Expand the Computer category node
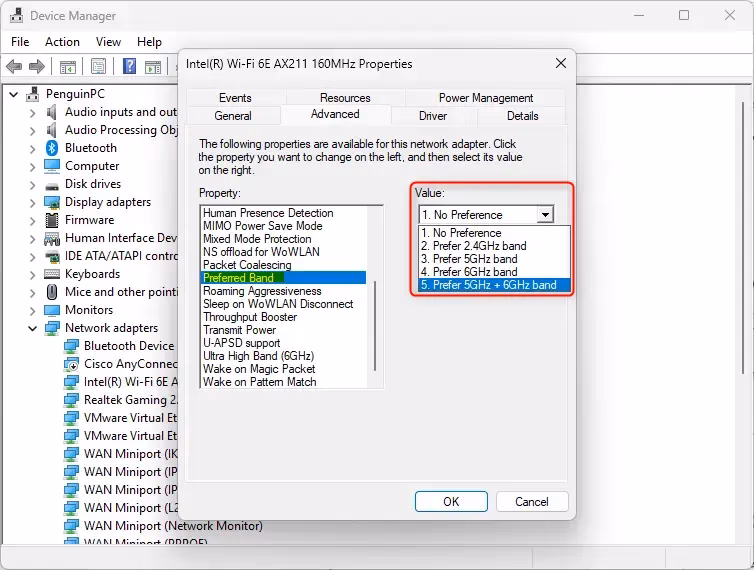 coord(32,166)
